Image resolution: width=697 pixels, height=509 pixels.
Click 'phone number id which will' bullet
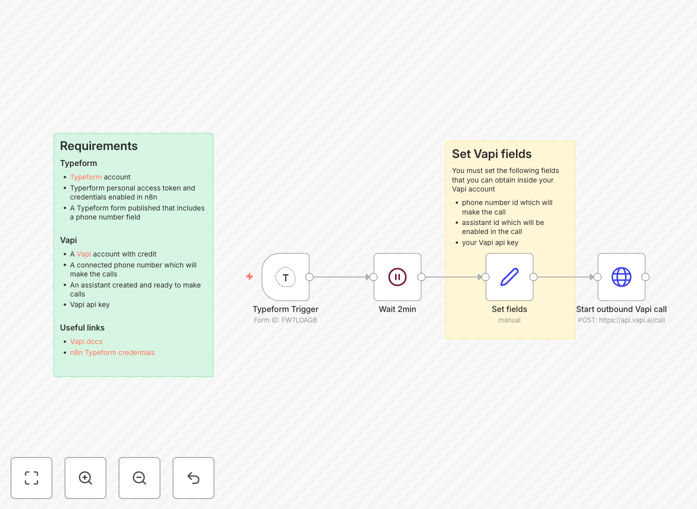[507, 207]
